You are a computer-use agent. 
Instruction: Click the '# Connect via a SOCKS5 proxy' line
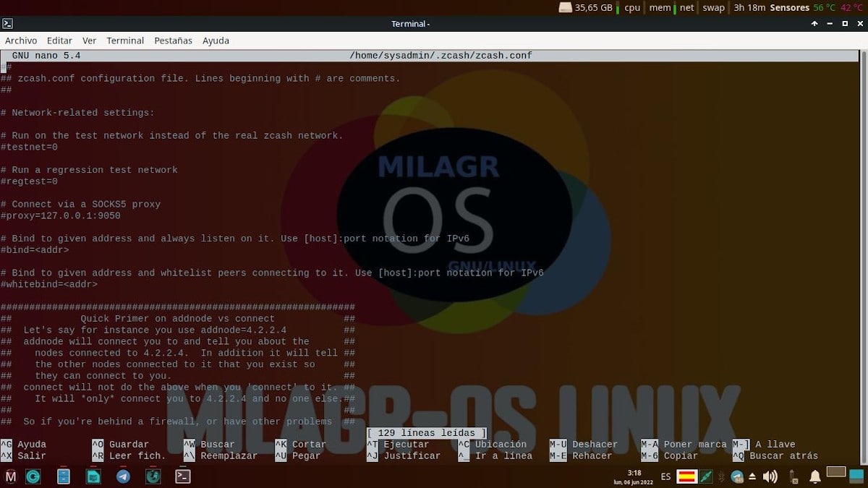[x=81, y=205]
